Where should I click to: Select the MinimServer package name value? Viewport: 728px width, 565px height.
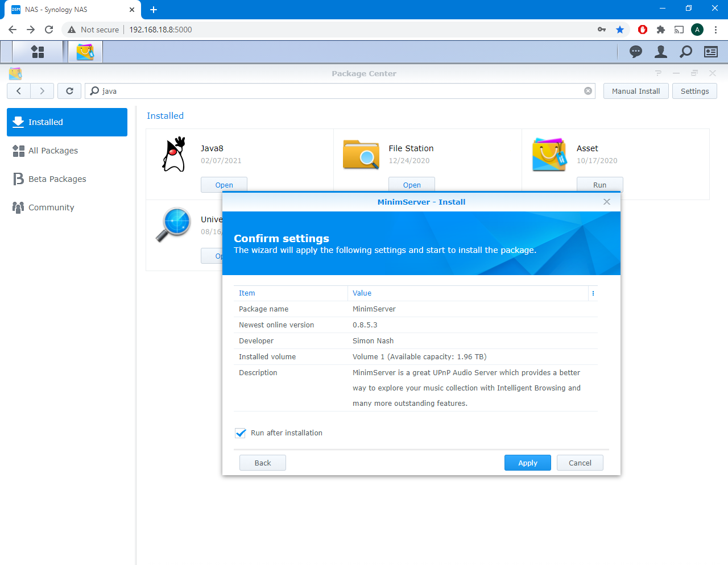(x=374, y=309)
